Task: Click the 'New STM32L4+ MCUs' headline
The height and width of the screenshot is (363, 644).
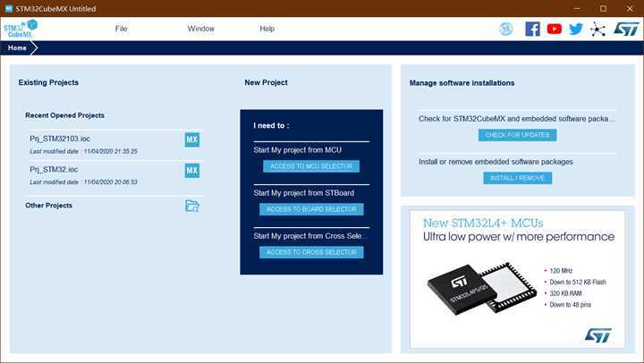Action: click(x=483, y=223)
